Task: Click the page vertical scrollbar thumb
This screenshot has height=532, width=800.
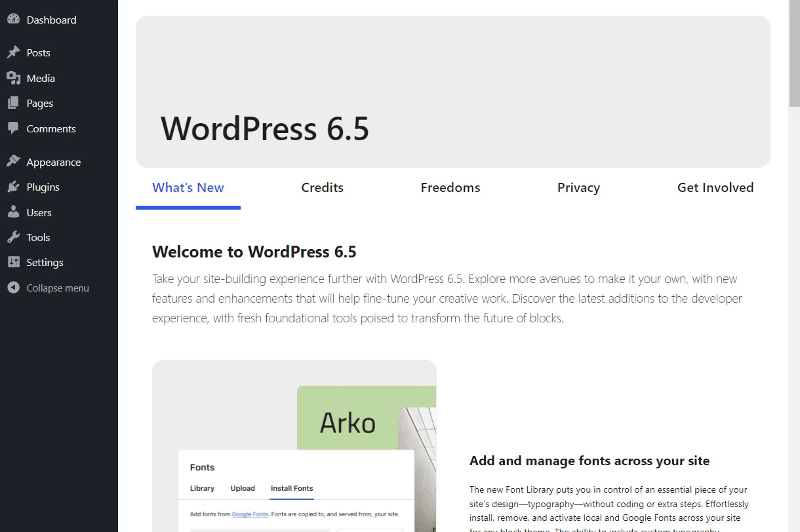Action: point(794,53)
